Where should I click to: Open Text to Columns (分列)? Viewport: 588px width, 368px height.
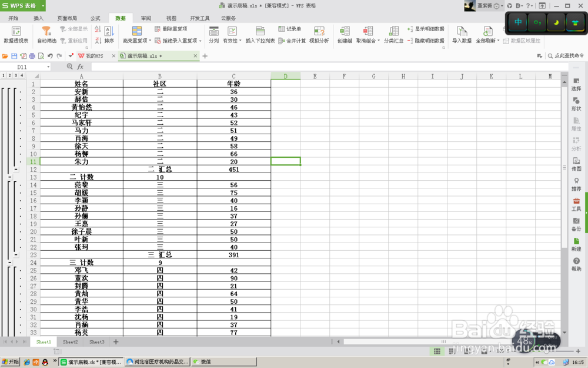tap(214, 35)
